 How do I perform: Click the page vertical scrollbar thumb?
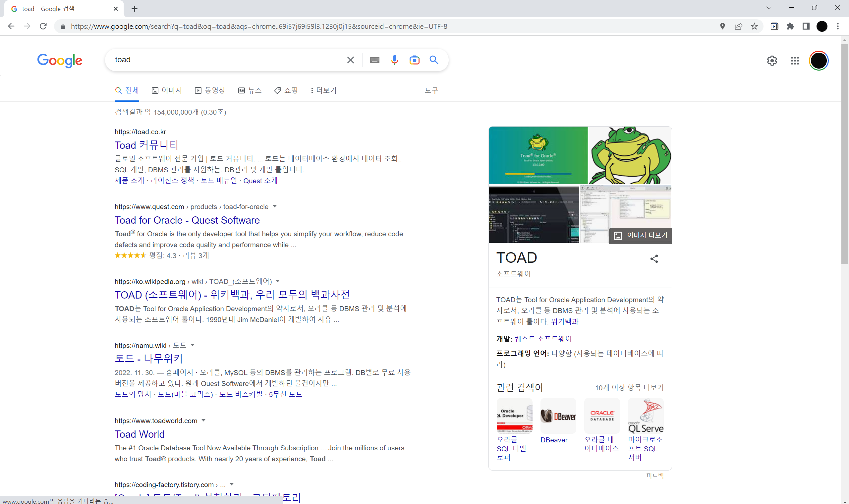(845, 154)
